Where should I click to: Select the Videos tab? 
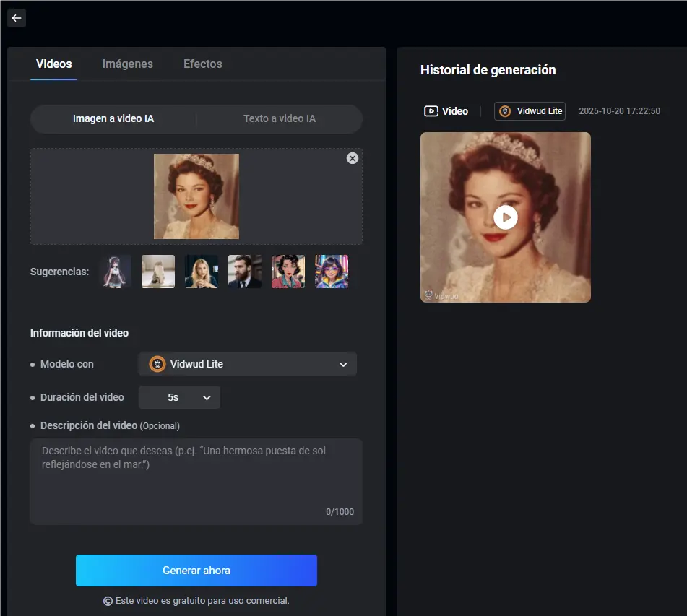pos(54,64)
